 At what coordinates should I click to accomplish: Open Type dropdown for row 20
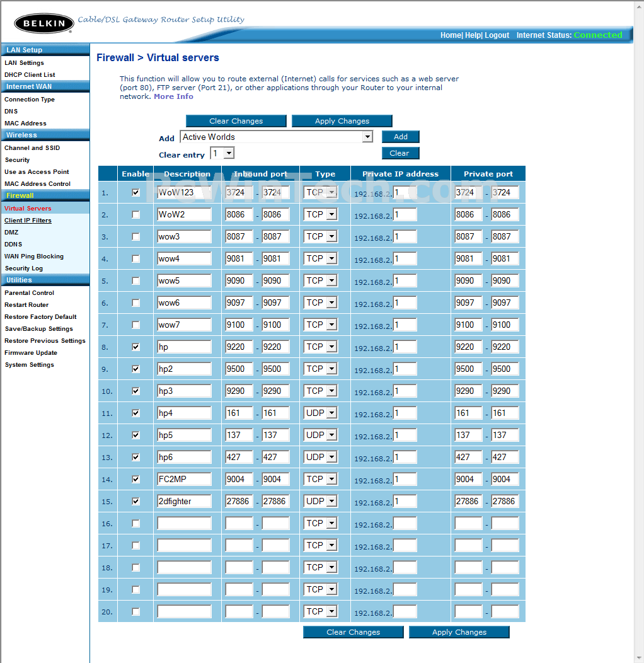[x=321, y=611]
